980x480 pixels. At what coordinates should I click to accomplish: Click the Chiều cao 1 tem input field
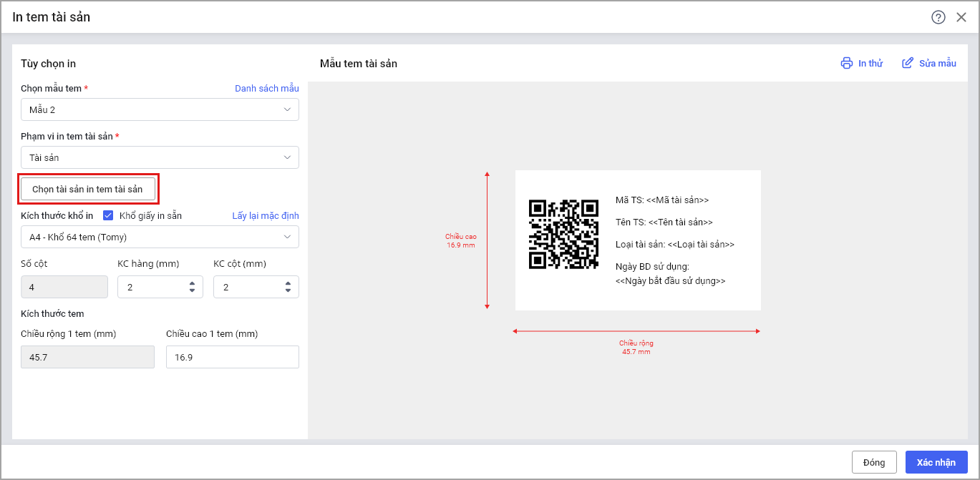pyautogui.click(x=232, y=357)
